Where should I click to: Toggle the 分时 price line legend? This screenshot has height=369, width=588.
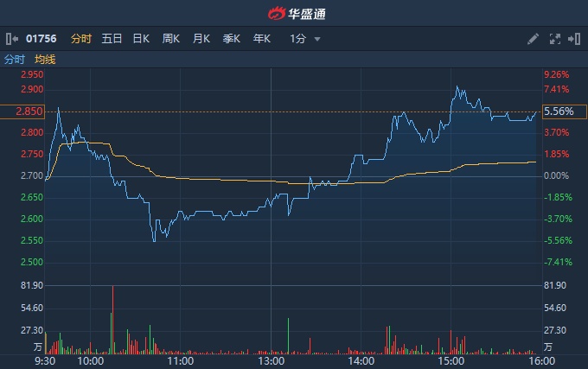click(x=15, y=60)
